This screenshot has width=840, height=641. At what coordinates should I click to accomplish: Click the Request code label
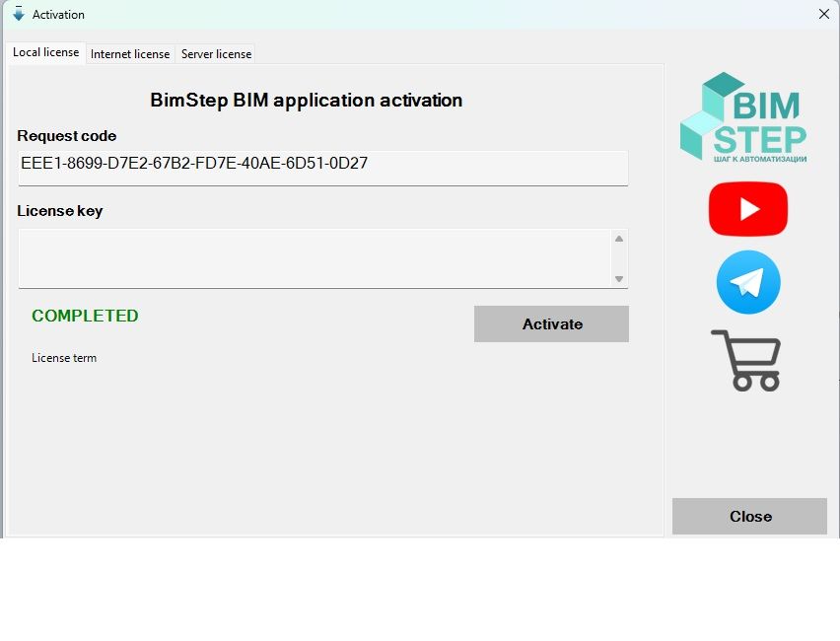[67, 136]
